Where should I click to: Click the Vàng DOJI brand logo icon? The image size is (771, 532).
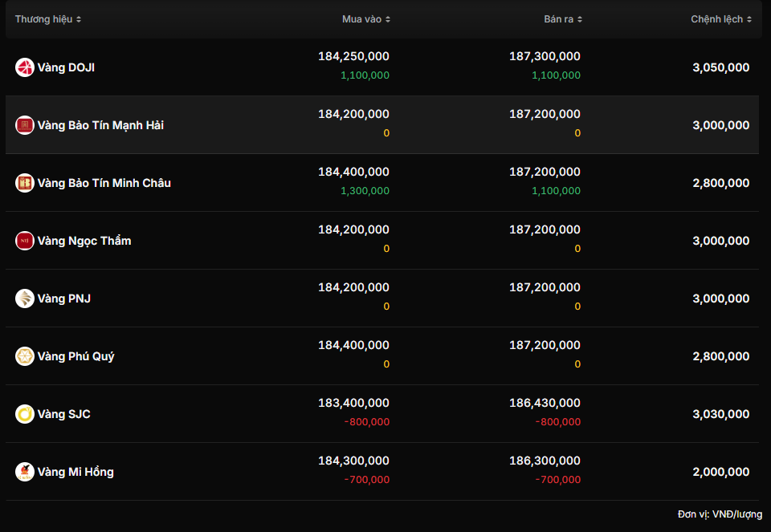[24, 67]
